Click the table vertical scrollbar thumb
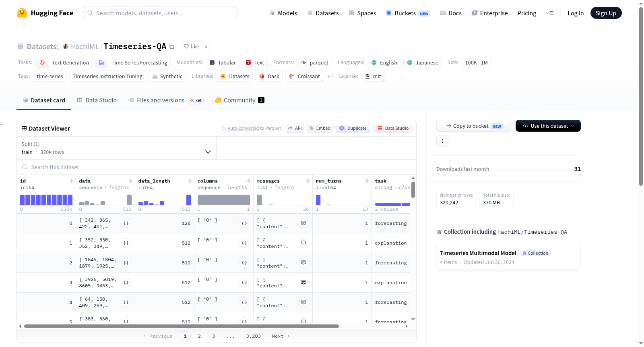The height and width of the screenshot is (347, 644). click(x=413, y=190)
